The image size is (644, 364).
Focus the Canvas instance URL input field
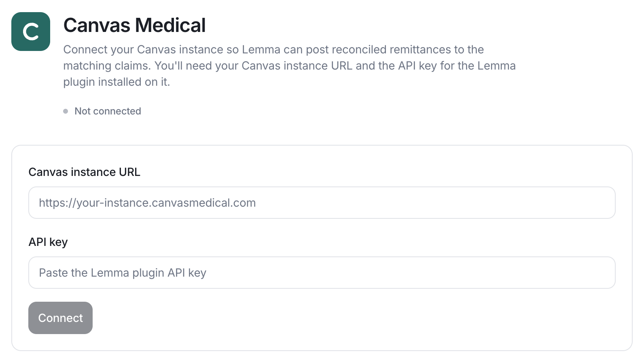pyautogui.click(x=322, y=203)
